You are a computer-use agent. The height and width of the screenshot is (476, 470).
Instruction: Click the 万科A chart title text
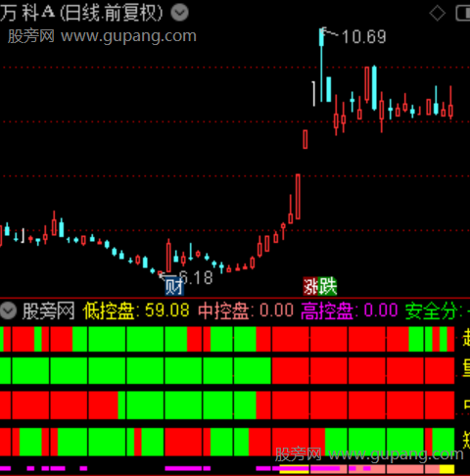pyautogui.click(x=81, y=13)
